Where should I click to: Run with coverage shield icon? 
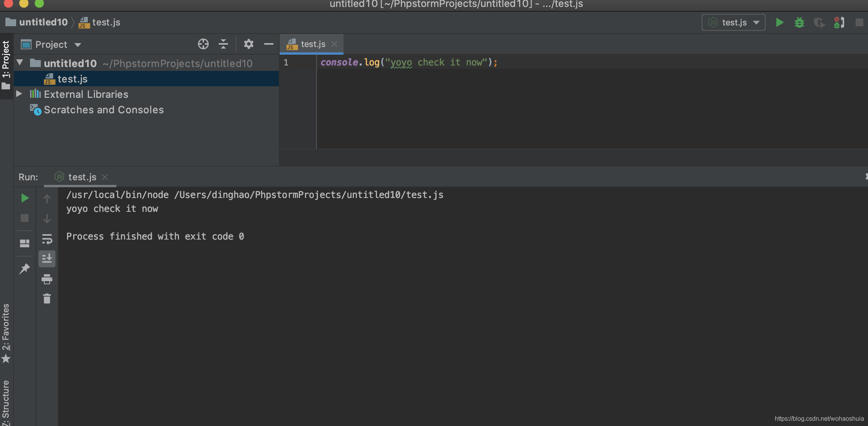point(819,23)
